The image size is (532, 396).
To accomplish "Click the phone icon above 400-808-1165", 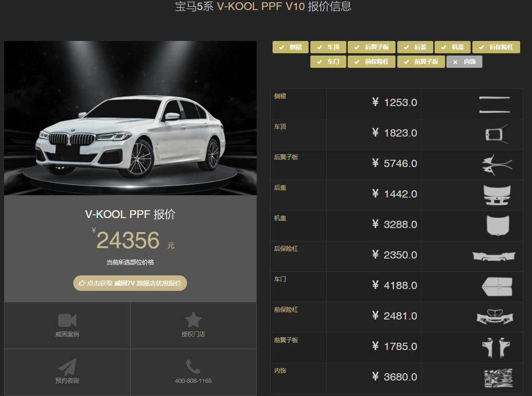I will [x=193, y=366].
